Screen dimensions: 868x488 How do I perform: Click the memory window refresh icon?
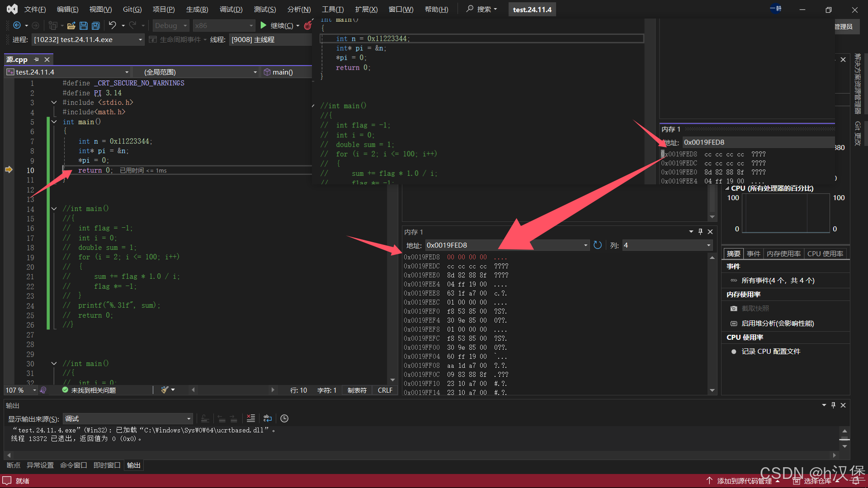(x=598, y=245)
